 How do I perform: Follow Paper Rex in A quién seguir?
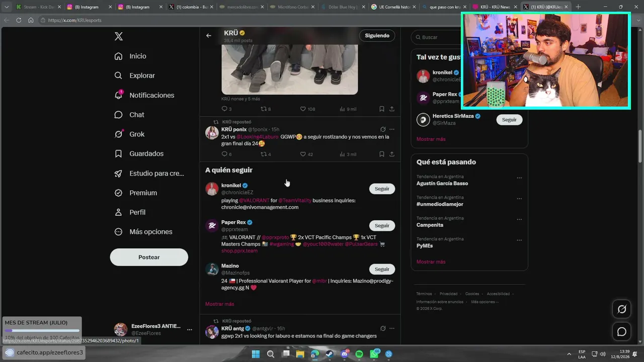tap(382, 226)
